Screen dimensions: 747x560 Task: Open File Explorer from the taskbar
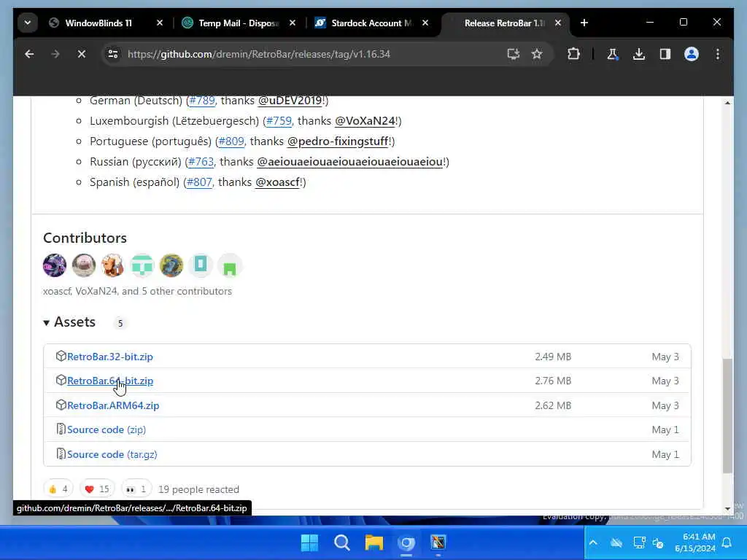[374, 542]
